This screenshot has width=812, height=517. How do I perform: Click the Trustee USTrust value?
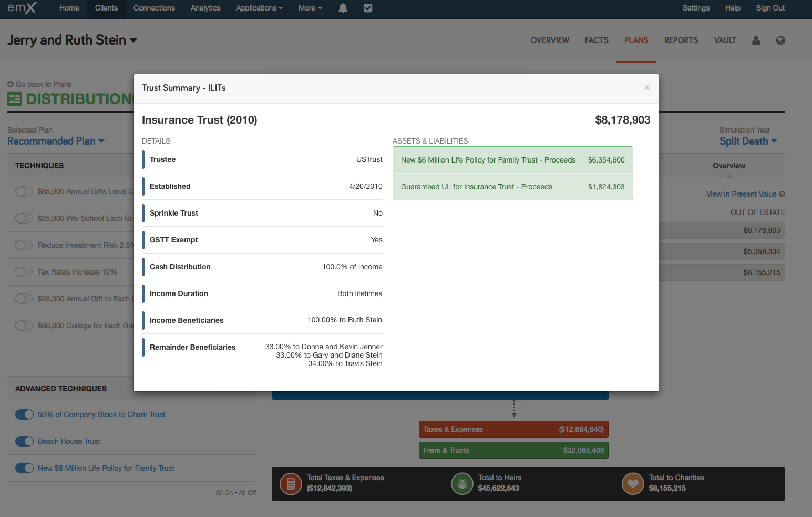369,159
